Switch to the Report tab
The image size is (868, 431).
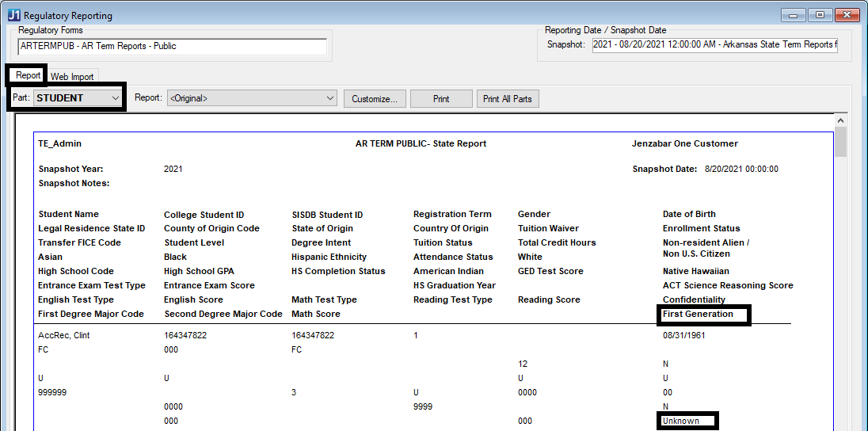(x=28, y=75)
